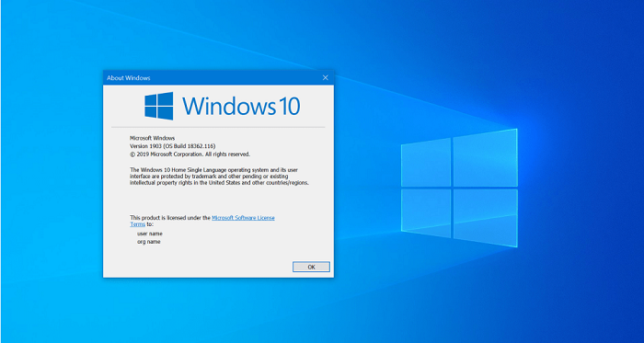
Task: Click 'Version 1903 (OS Build 18362.116)' text
Action: pos(173,146)
